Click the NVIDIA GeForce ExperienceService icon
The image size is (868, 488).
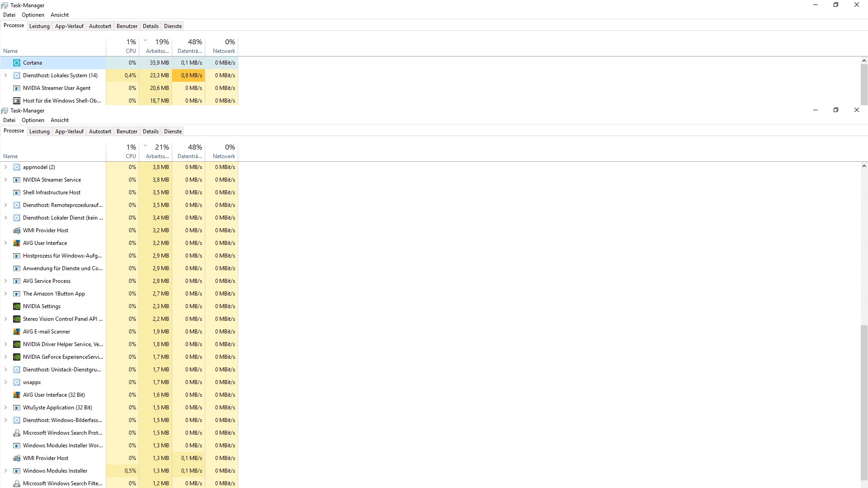click(x=17, y=357)
